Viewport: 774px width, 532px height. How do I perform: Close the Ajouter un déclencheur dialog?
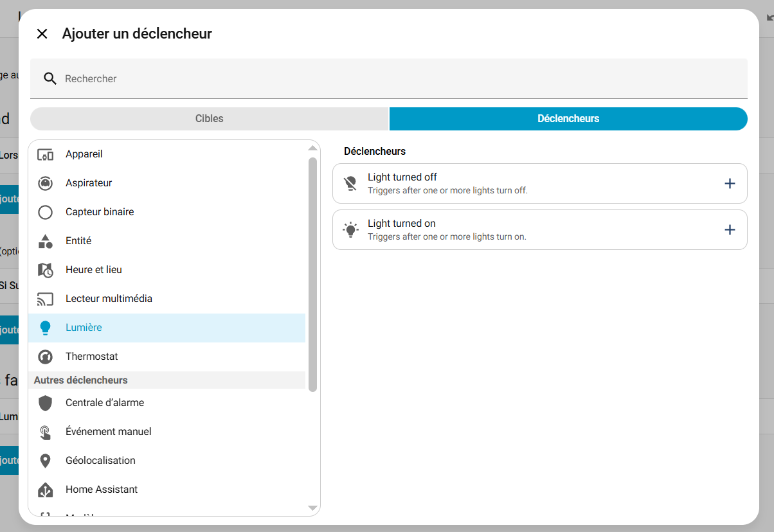42,34
